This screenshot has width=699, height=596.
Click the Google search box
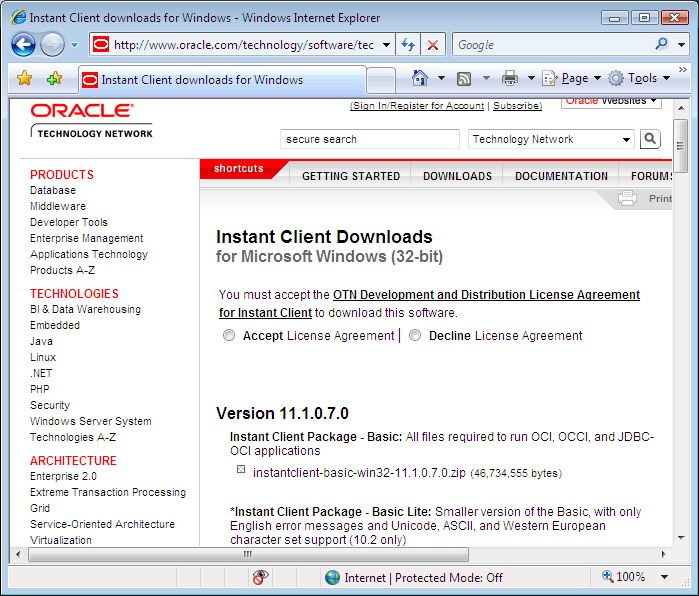553,45
